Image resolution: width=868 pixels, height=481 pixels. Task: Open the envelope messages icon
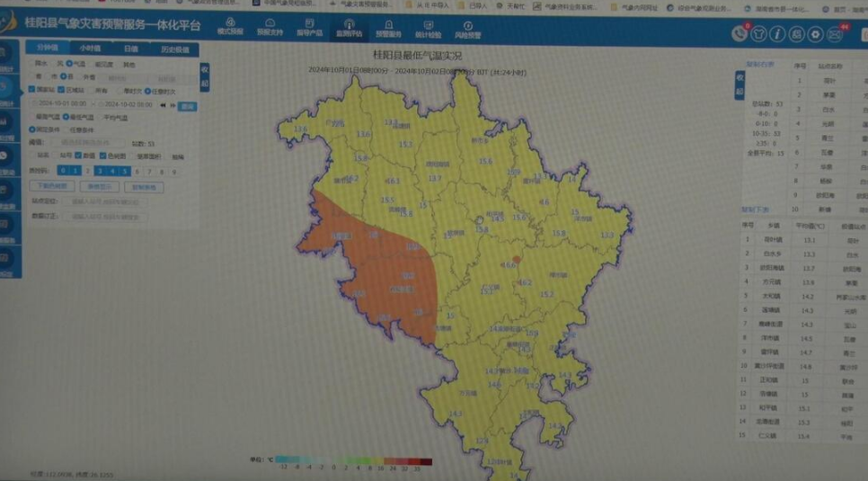[x=835, y=34]
